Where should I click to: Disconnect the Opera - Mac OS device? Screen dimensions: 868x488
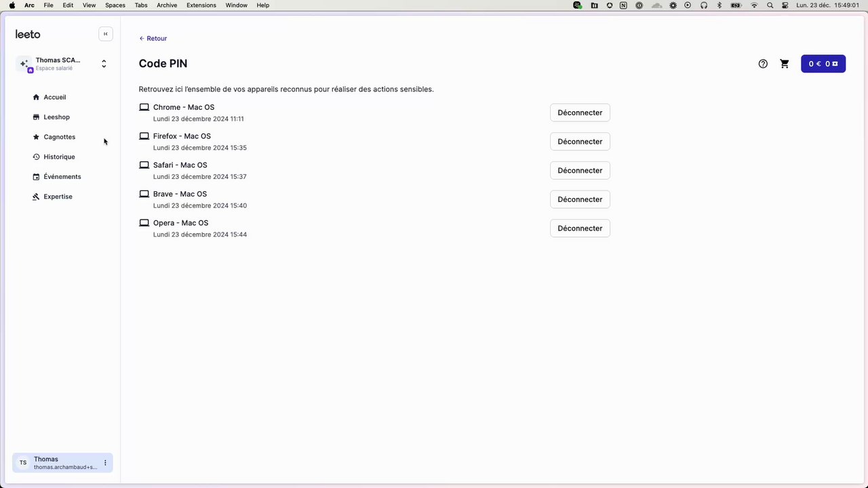[x=580, y=228]
